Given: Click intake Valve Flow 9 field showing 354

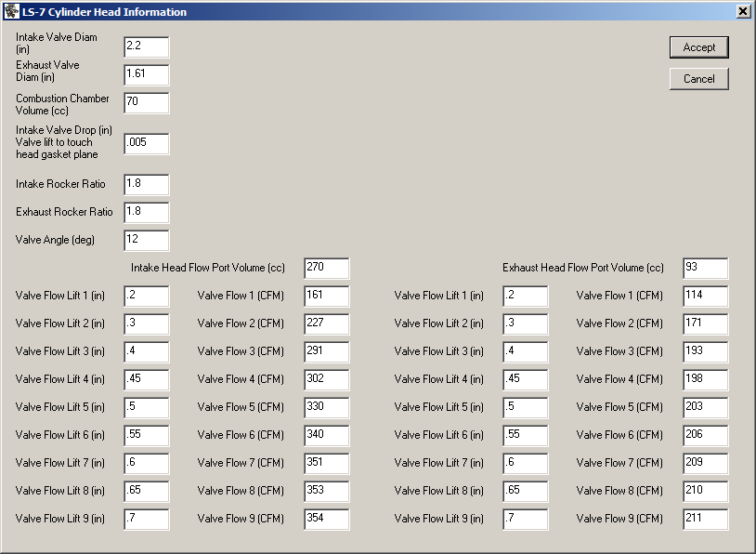Looking at the screenshot, I should [327, 520].
